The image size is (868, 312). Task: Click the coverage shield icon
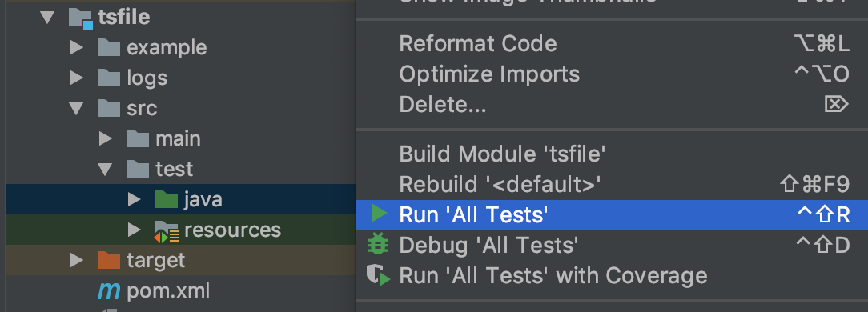click(379, 275)
